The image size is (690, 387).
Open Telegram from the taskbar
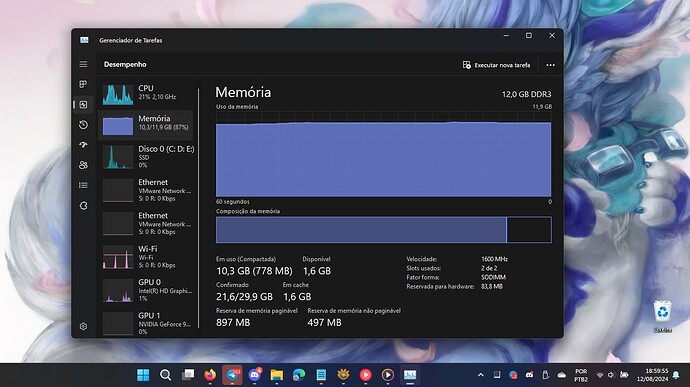(232, 375)
